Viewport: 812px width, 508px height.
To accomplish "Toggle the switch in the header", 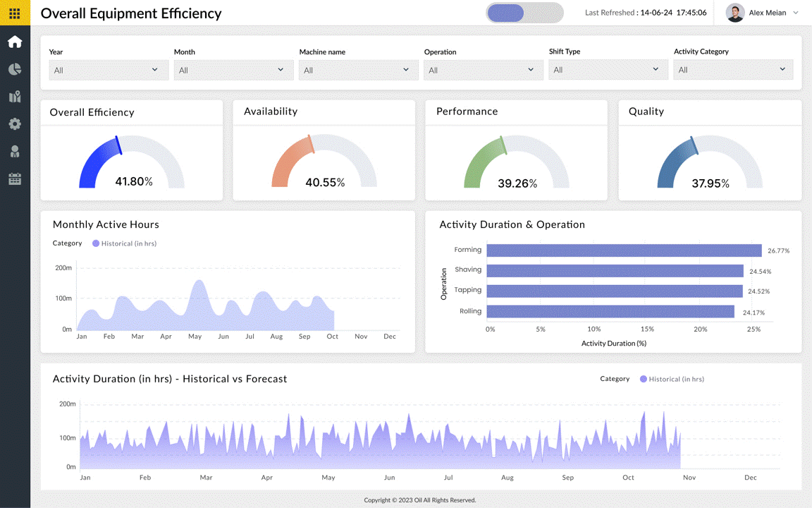I will [x=524, y=13].
